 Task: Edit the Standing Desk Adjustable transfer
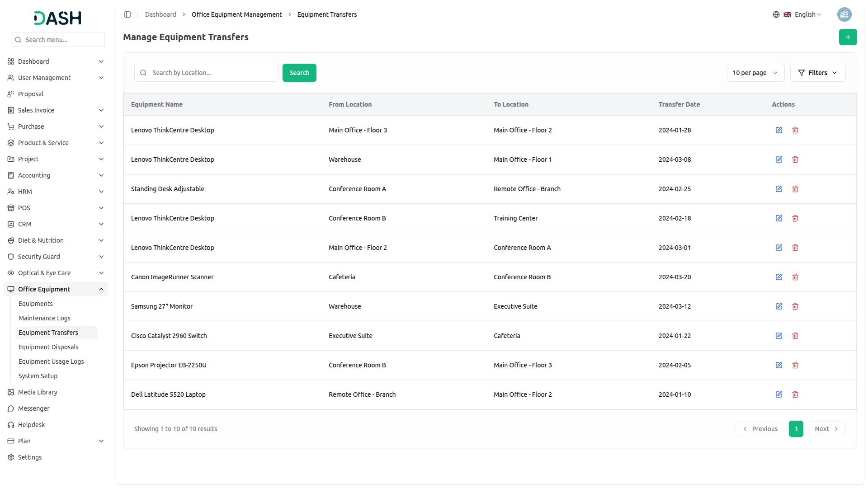pyautogui.click(x=778, y=189)
